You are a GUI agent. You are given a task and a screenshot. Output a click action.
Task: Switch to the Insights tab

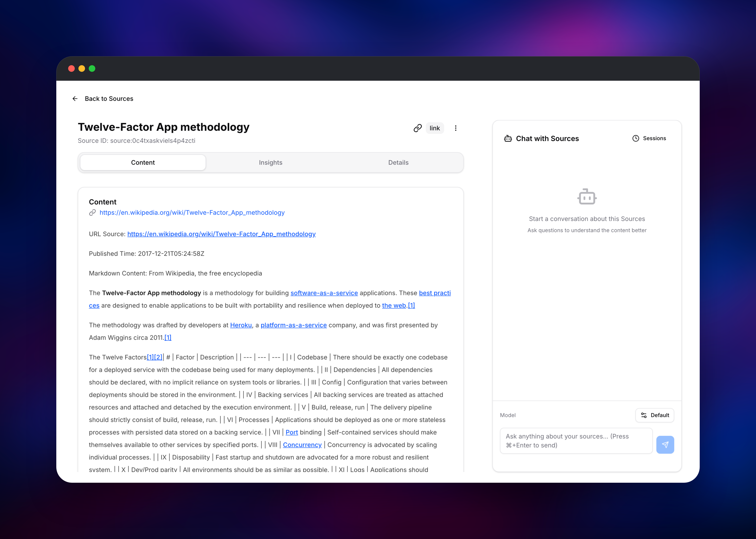click(271, 163)
